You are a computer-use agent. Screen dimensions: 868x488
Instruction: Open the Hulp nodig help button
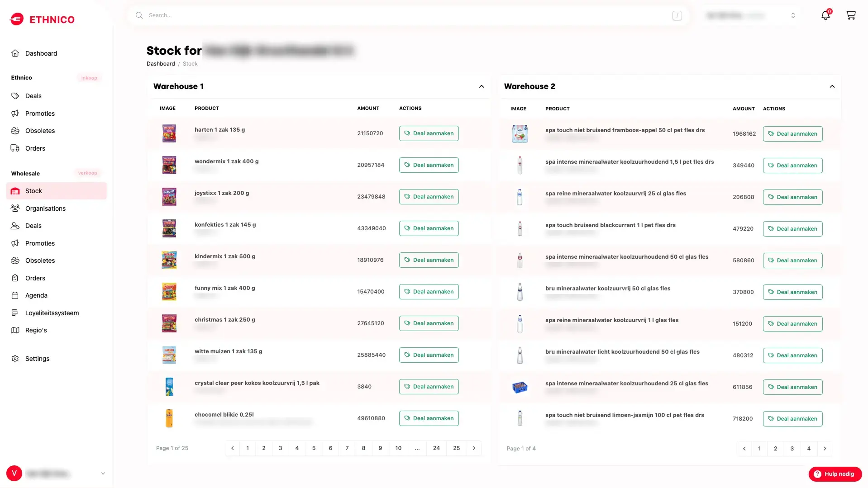[x=835, y=474]
